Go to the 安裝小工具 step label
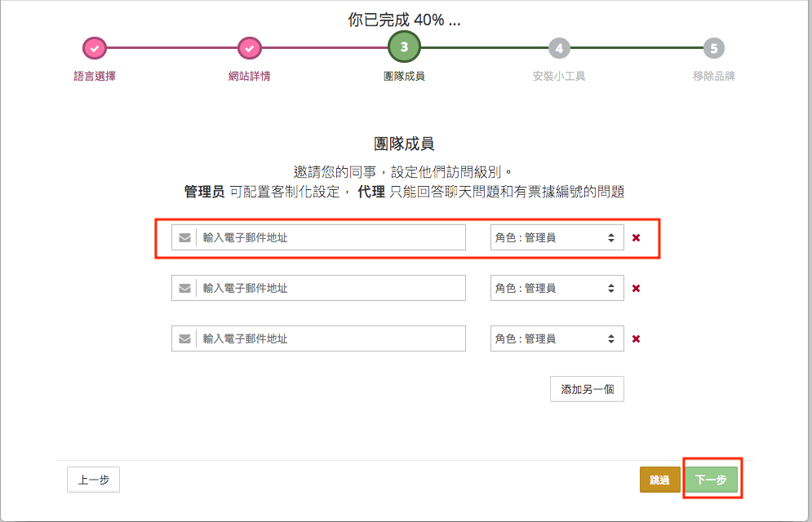 coord(559,77)
